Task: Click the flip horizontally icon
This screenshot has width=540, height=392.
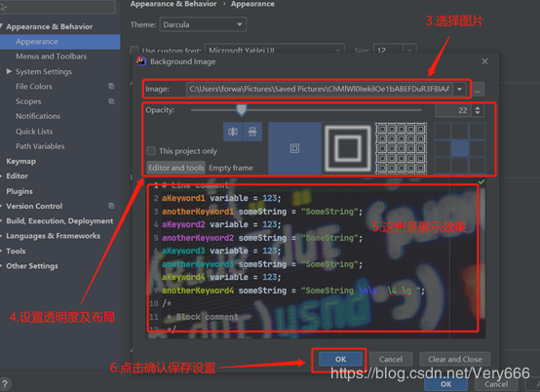Action: (233, 132)
